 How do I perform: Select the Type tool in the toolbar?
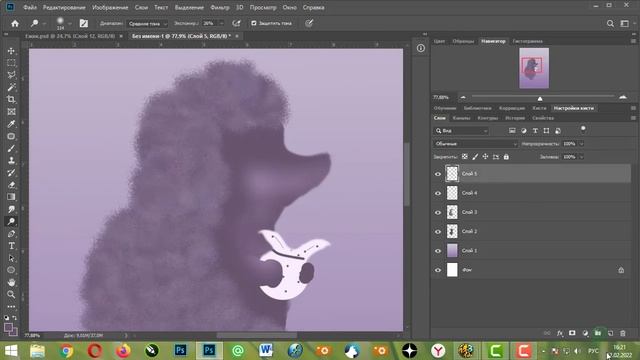tap(11, 246)
